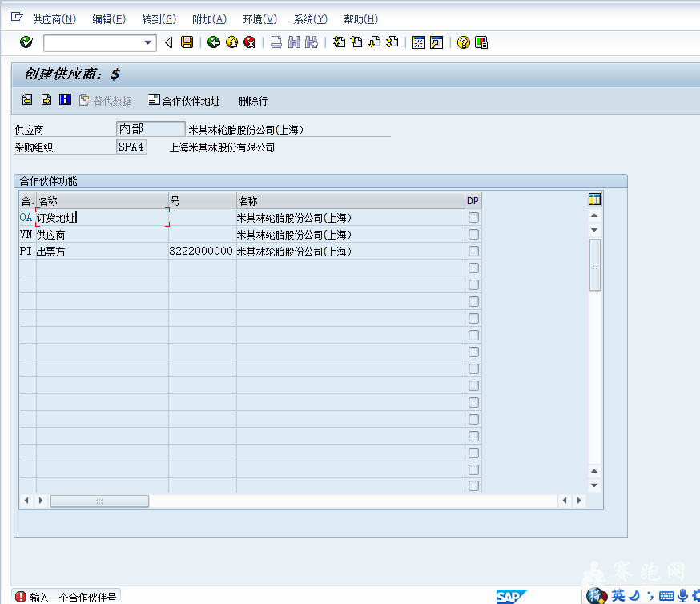The height and width of the screenshot is (604, 700).
Task: Open the 环境(V) menu
Action: tap(259, 19)
